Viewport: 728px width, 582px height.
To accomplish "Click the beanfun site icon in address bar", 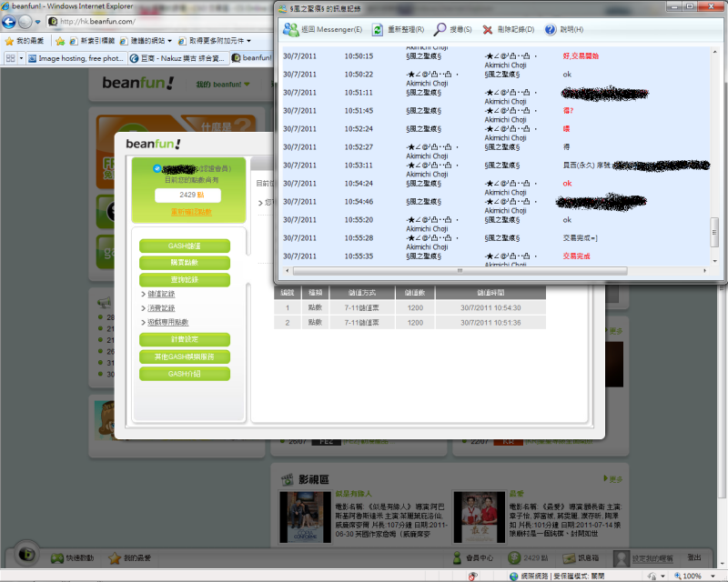I will pyautogui.click(x=53, y=21).
